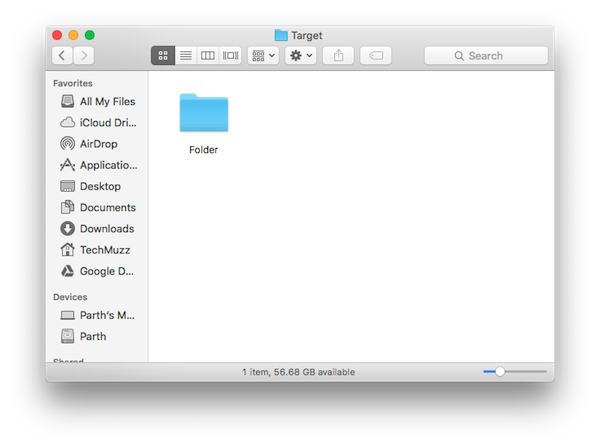Click the Downloads arrow icon

pos(67,228)
